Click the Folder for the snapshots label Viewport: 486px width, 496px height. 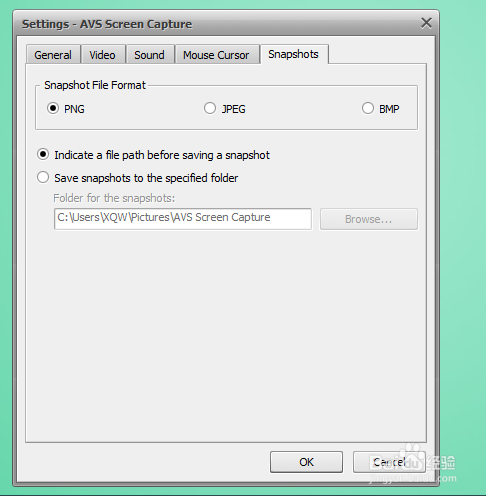[x=114, y=198]
